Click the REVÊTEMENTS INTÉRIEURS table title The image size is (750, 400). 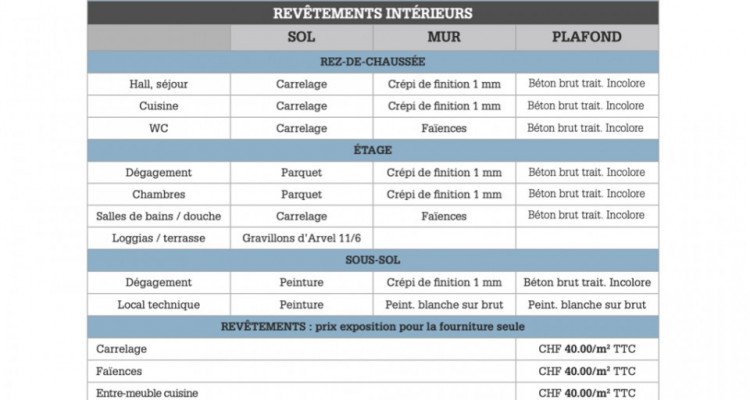pos(372,13)
